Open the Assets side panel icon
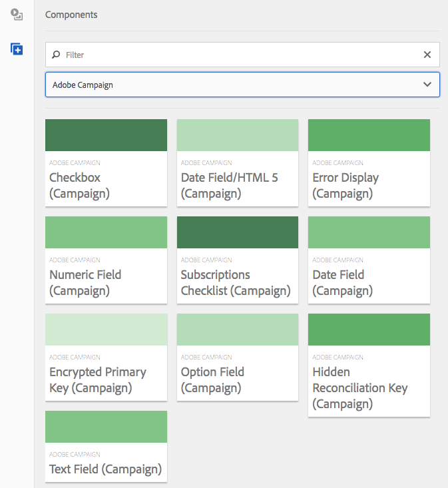Image resolution: width=448 pixels, height=488 pixels. (x=17, y=15)
